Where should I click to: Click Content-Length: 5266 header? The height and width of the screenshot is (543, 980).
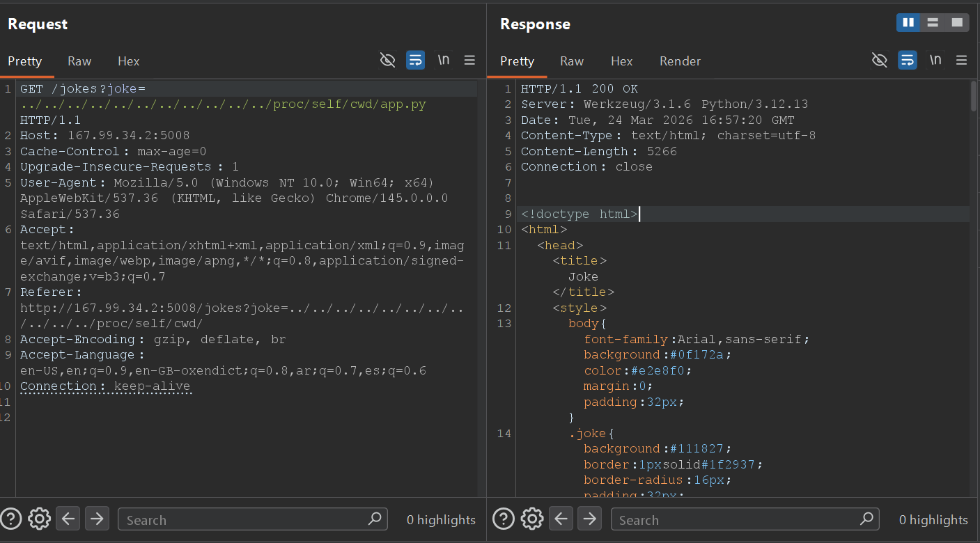[599, 151]
